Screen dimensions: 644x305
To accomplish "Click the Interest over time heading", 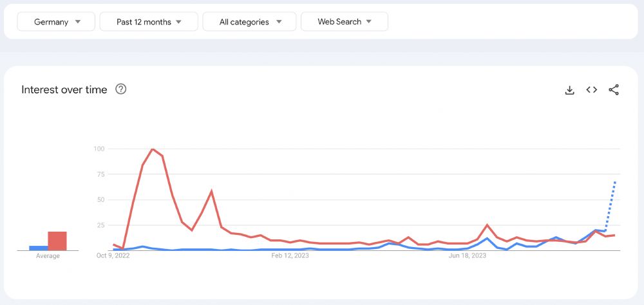I will click(x=64, y=89).
